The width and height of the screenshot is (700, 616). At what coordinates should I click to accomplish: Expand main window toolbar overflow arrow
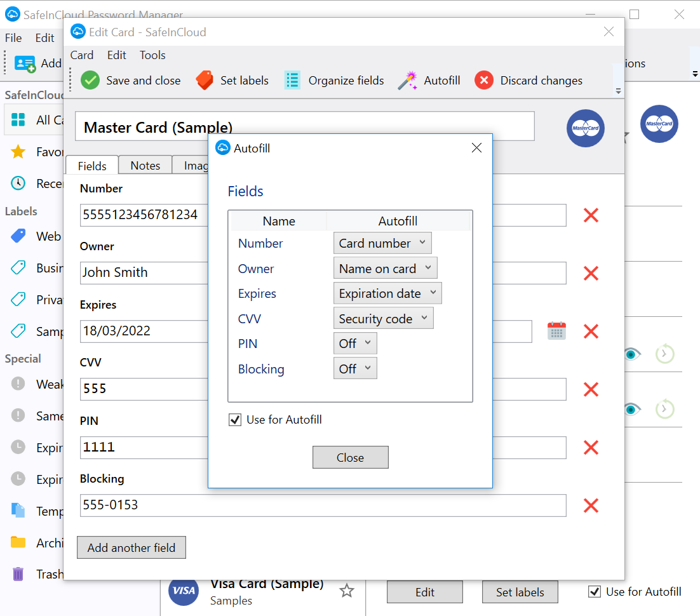(695, 74)
